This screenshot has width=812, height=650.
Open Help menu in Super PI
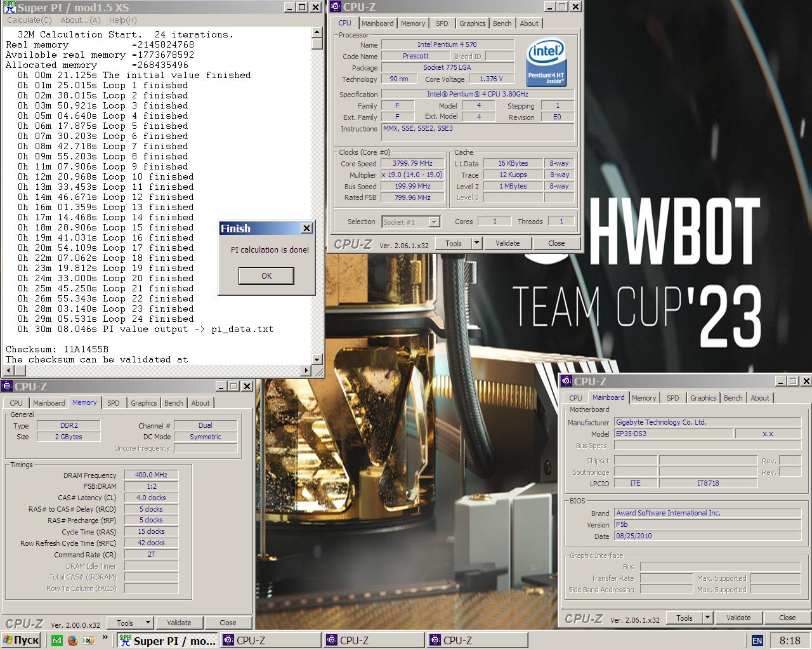pos(122,20)
